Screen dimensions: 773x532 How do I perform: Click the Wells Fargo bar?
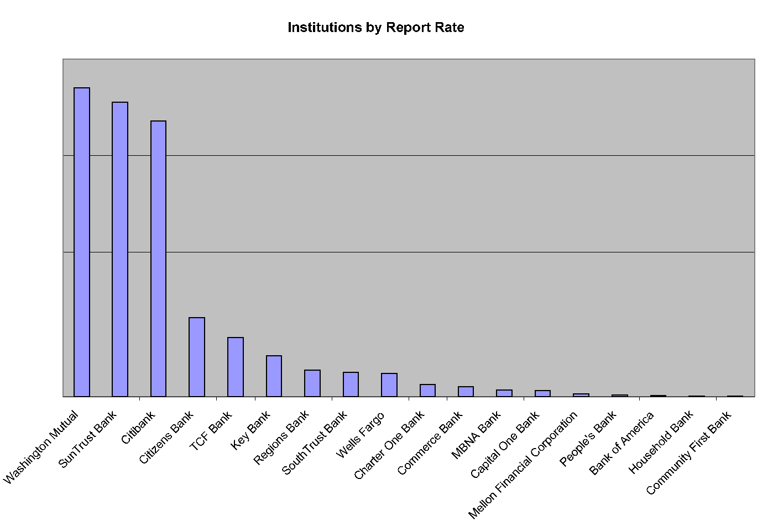coord(389,384)
